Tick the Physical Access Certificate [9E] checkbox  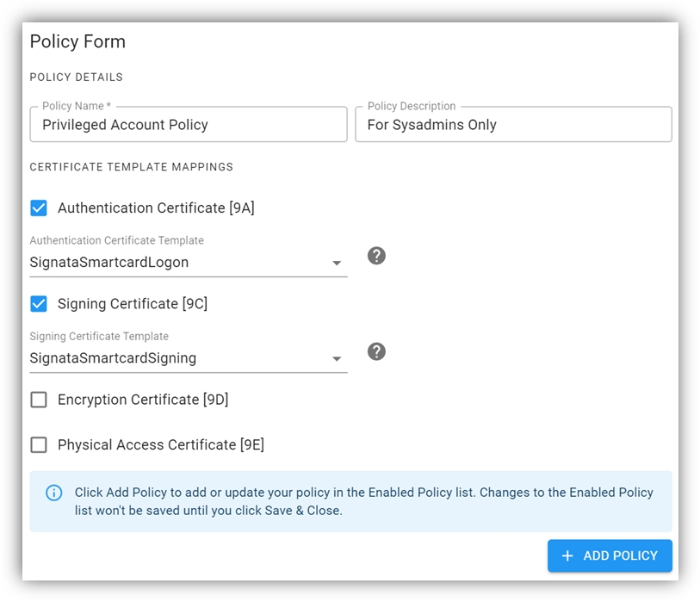39,444
